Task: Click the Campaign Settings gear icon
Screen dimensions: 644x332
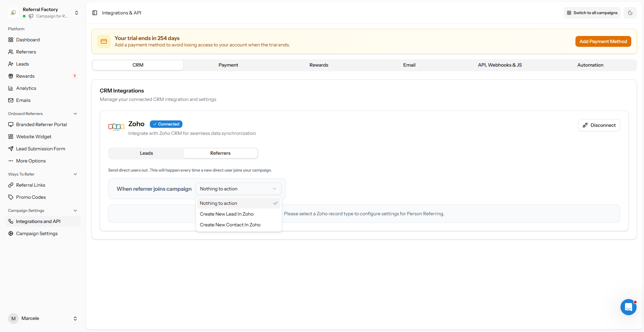Action: click(x=11, y=233)
